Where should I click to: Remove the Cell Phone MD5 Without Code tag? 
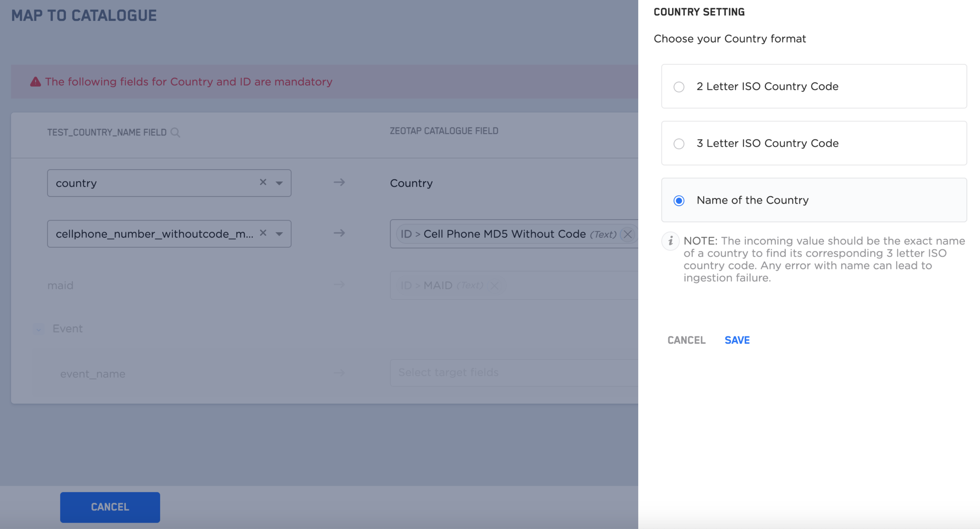tap(628, 234)
